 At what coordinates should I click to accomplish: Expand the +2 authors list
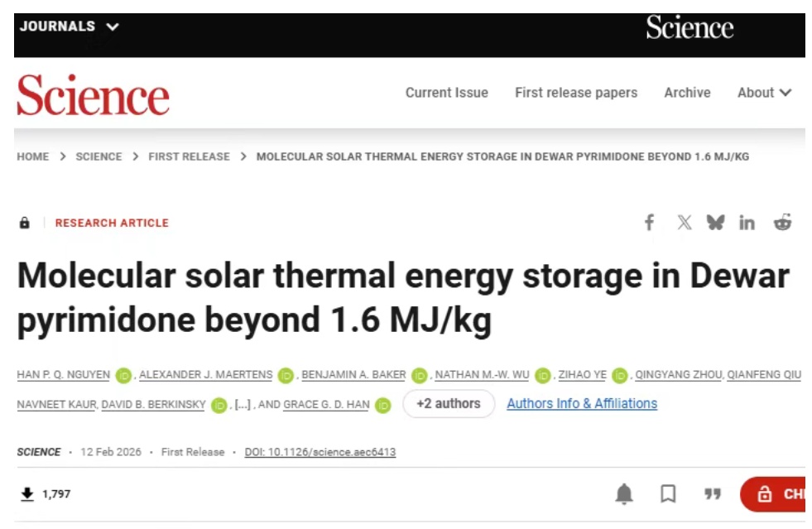(x=448, y=404)
